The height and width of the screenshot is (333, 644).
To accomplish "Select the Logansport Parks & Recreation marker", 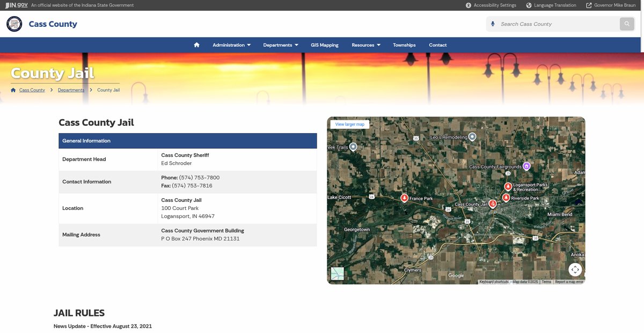I will (508, 186).
